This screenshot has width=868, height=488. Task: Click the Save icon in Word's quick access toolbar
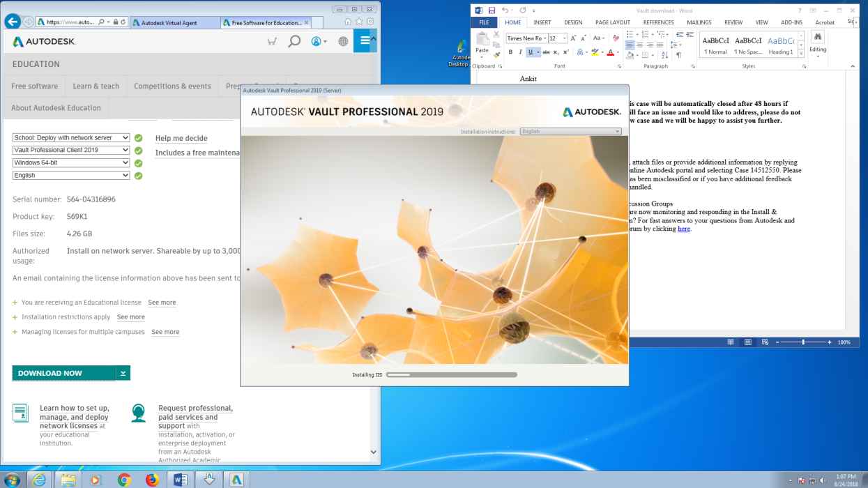point(492,10)
